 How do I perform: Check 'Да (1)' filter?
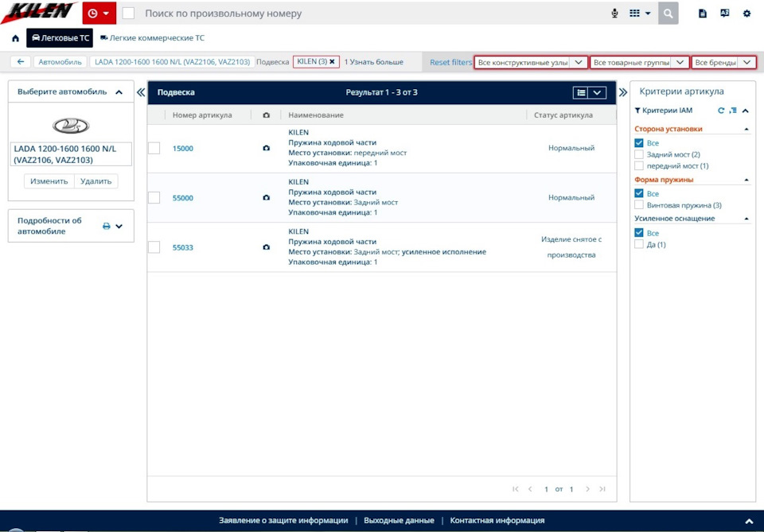639,244
